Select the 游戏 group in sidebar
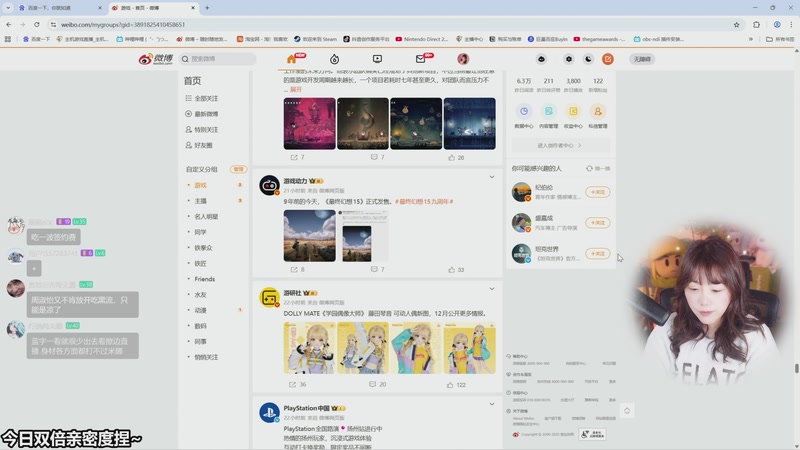This screenshot has width=800, height=450. point(201,185)
